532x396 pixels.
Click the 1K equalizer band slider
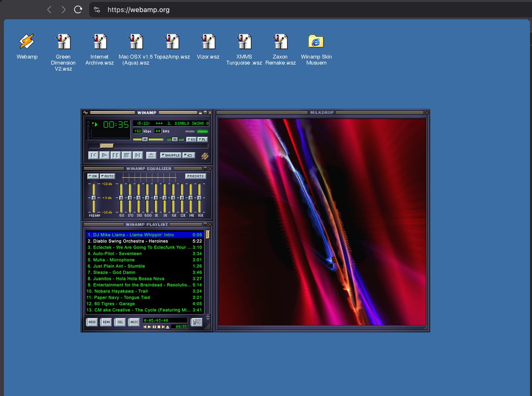tap(156, 198)
